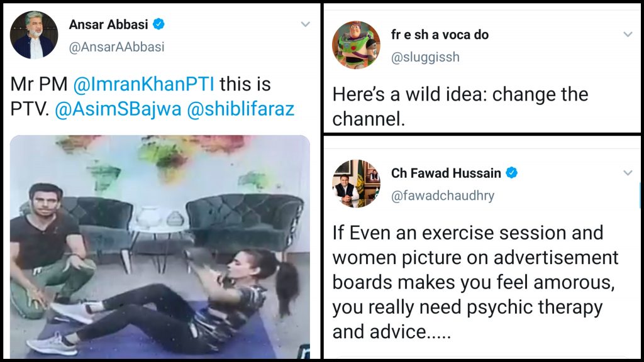Open the Ch Fawad Hussain display name
This screenshot has height=362, width=644.
(x=446, y=173)
